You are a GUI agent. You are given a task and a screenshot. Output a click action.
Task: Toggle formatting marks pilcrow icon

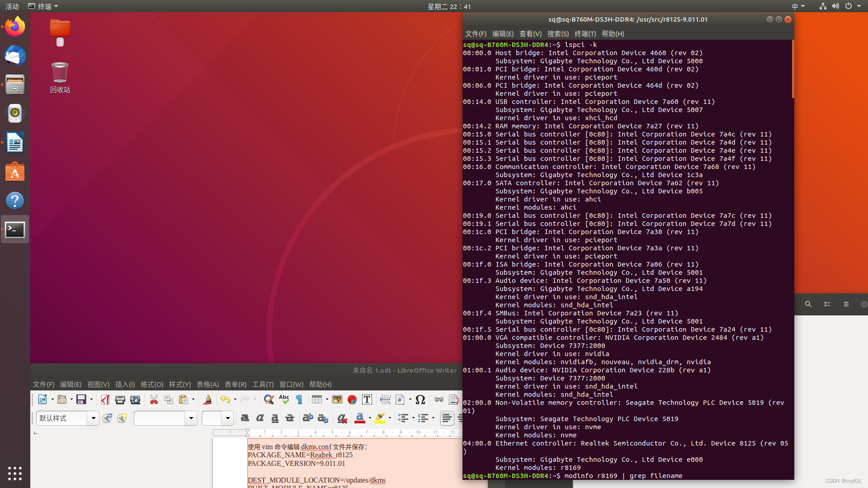pos(299,399)
